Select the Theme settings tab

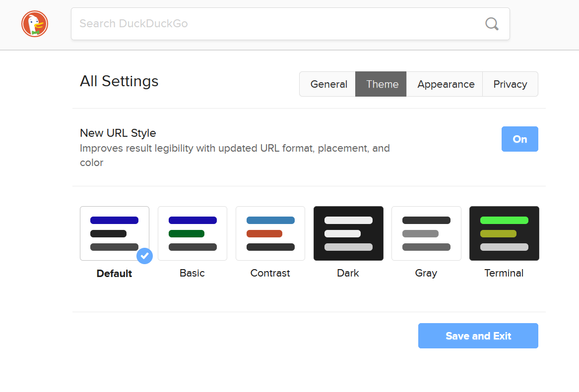(381, 84)
